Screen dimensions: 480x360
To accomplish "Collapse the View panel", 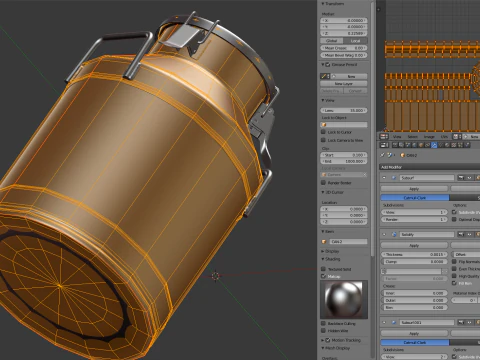I will click(323, 100).
